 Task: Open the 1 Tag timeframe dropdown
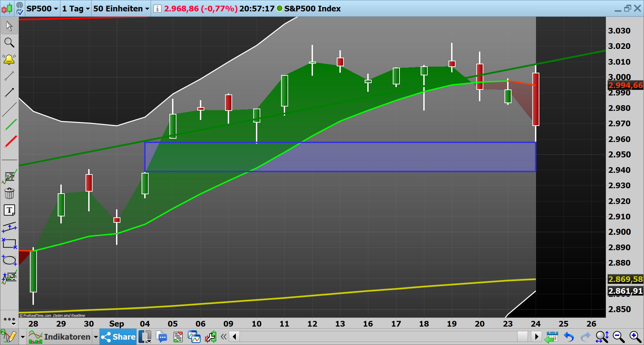(x=76, y=9)
